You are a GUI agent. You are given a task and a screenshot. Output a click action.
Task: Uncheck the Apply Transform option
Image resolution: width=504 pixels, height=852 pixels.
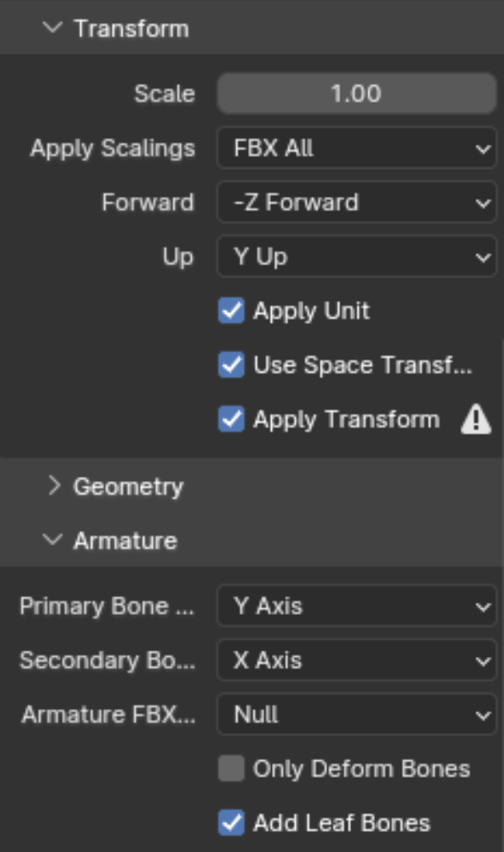231,419
